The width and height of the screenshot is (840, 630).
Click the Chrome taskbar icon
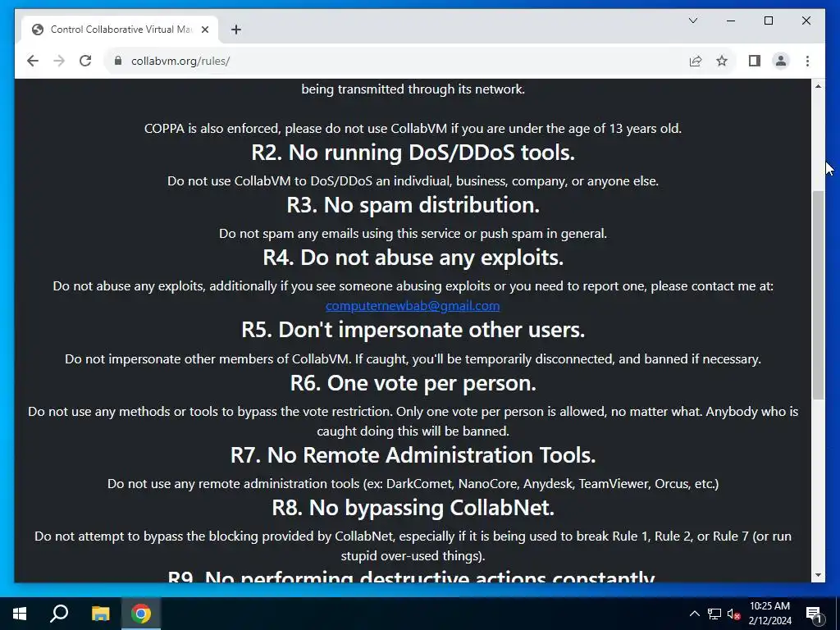[141, 614]
